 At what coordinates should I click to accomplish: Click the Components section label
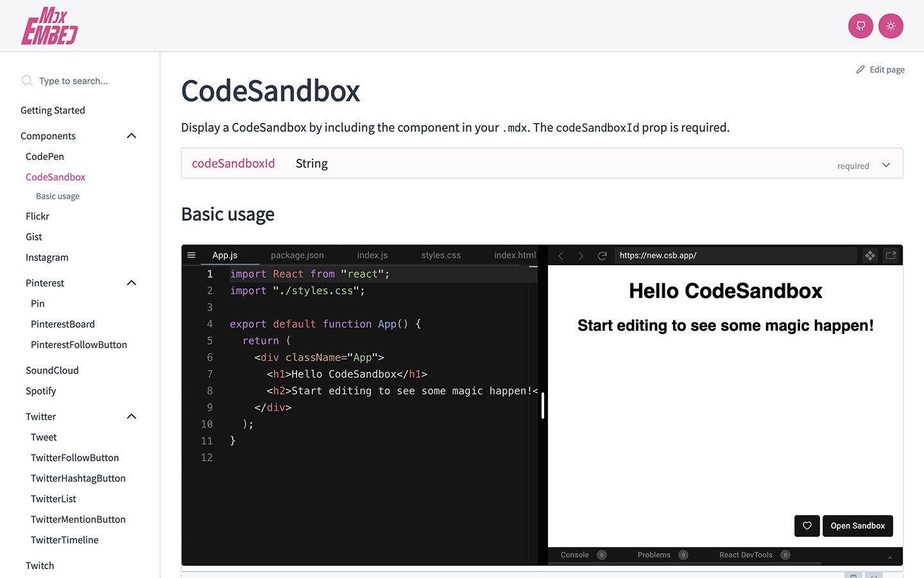(x=48, y=136)
